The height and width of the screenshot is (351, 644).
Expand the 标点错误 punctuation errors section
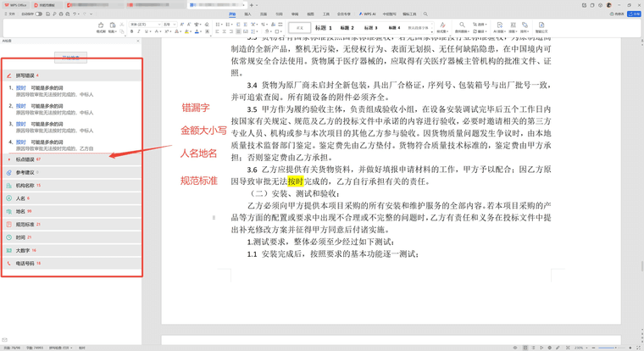72,159
